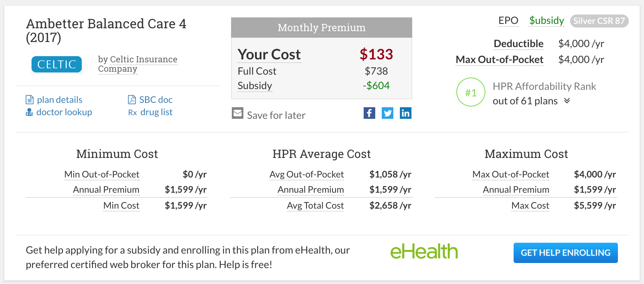Save this plan for later via envelope icon

(x=238, y=113)
